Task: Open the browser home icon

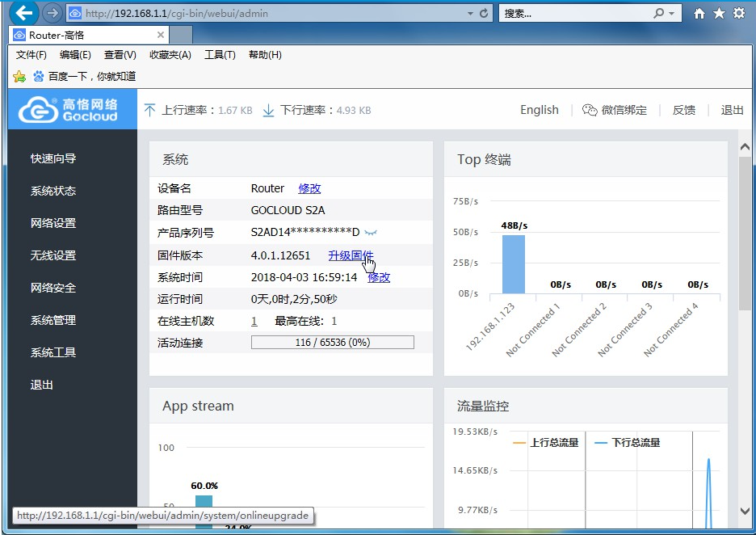Action: 699,14
